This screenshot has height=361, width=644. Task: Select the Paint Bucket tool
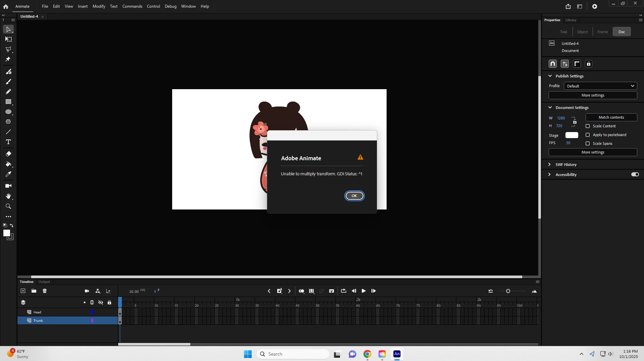(x=8, y=164)
